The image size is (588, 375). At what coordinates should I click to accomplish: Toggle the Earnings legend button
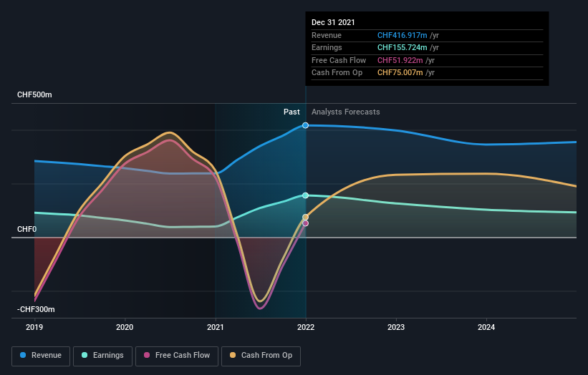click(x=102, y=356)
